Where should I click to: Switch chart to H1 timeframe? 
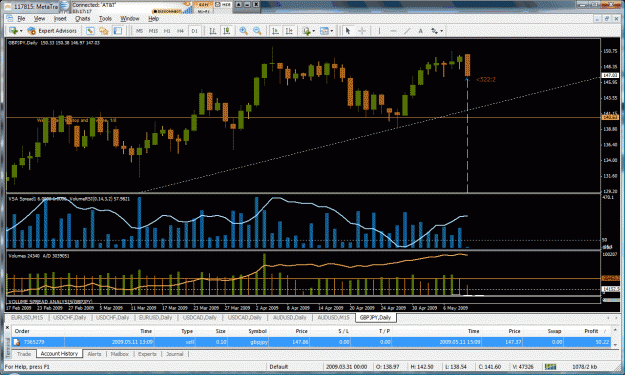[167, 31]
